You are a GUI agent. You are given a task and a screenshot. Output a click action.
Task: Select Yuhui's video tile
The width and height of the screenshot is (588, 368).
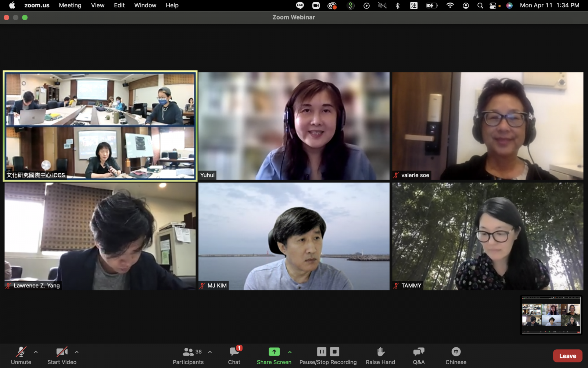(x=294, y=126)
